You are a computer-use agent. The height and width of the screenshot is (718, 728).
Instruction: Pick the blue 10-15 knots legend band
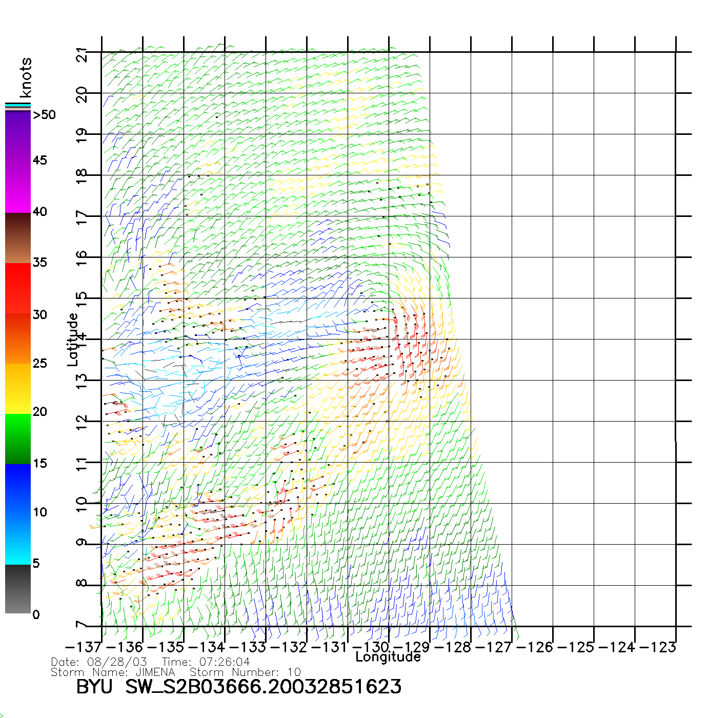pos(18,488)
